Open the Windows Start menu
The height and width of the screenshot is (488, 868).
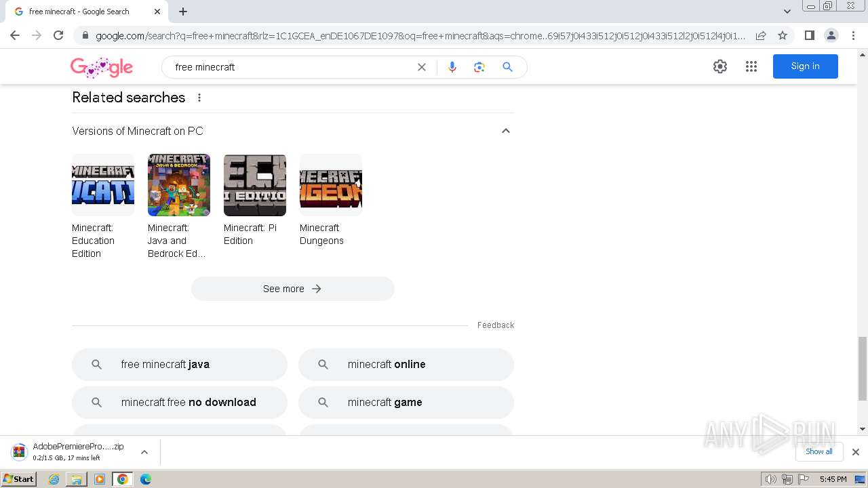pyautogui.click(x=19, y=479)
